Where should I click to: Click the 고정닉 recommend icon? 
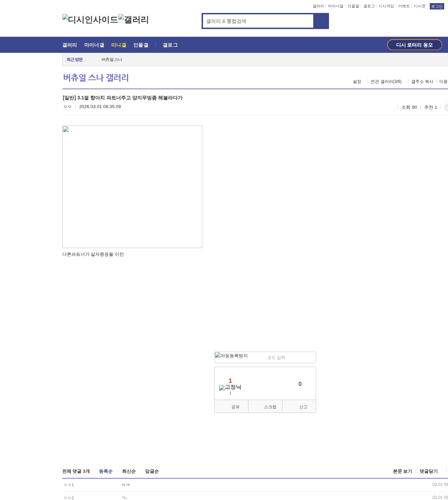230,387
